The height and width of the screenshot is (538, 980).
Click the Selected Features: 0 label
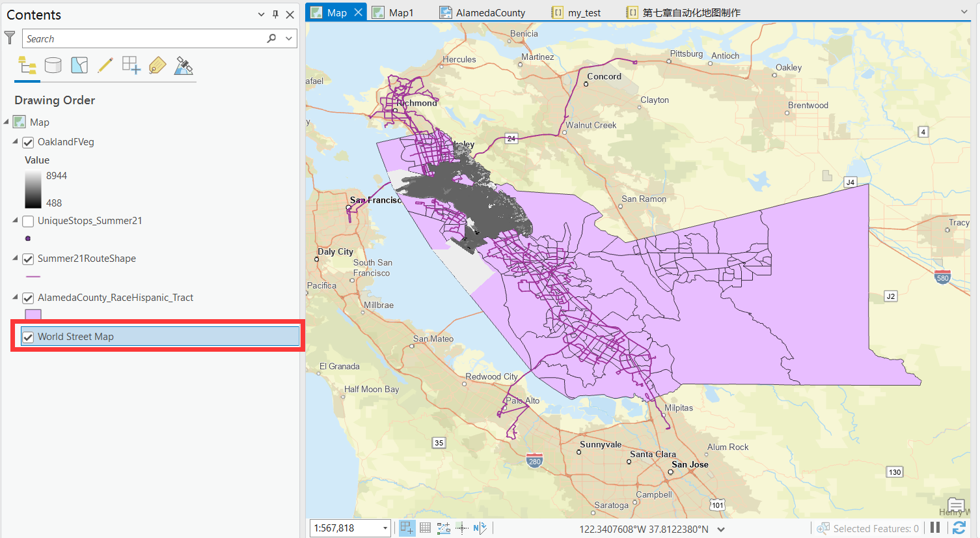(876, 528)
